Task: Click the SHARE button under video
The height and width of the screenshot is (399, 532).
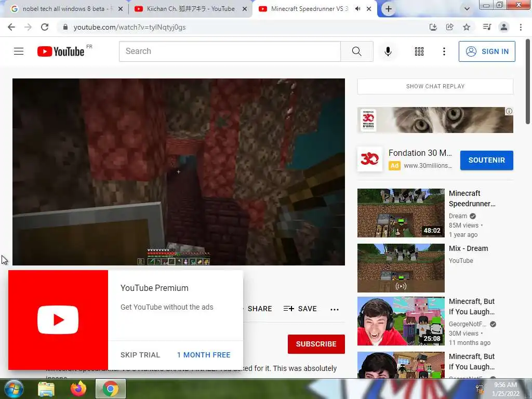Action: pos(260,309)
